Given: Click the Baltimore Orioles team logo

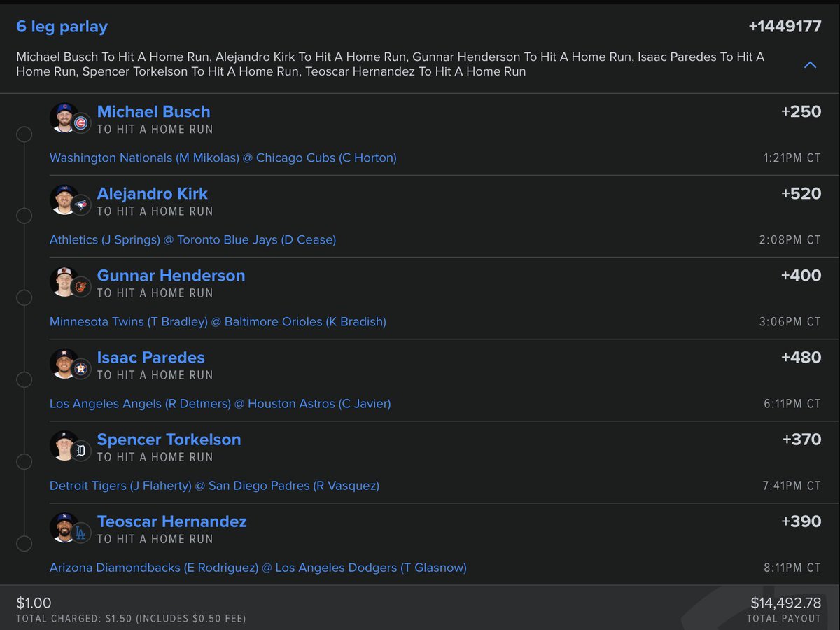Looking at the screenshot, I should coord(82,287).
